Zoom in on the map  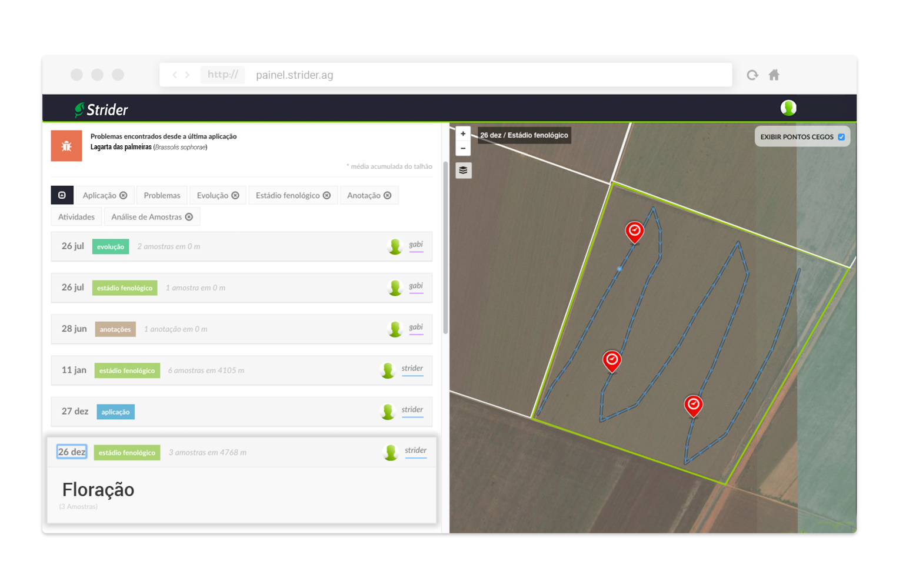pyautogui.click(x=463, y=134)
